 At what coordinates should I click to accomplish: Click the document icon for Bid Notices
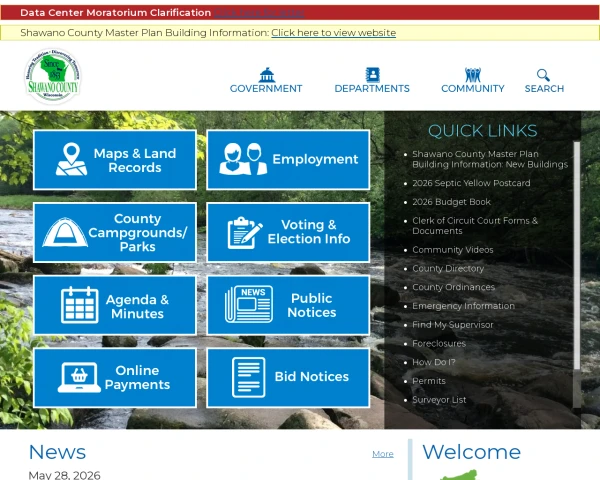[249, 377]
